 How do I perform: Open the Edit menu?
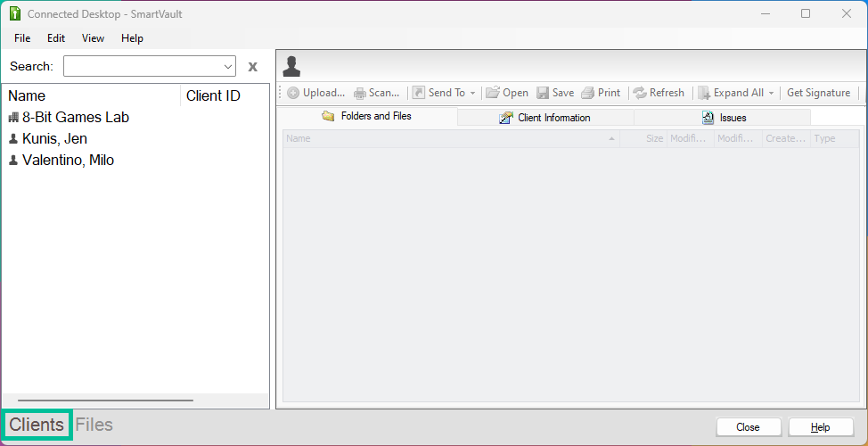pyautogui.click(x=56, y=38)
